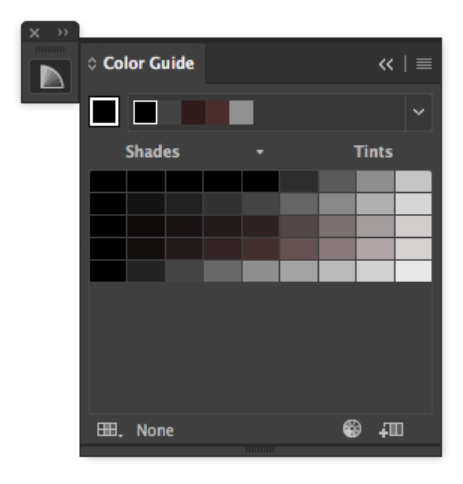The image size is (463, 484).
Task: Click the panel's bottom resize gripper
Action: 260,450
